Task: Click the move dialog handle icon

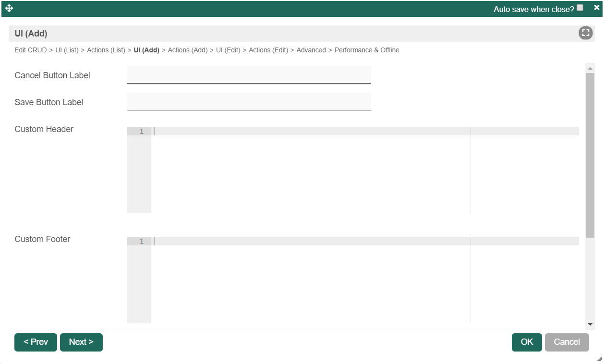Action: tap(9, 8)
